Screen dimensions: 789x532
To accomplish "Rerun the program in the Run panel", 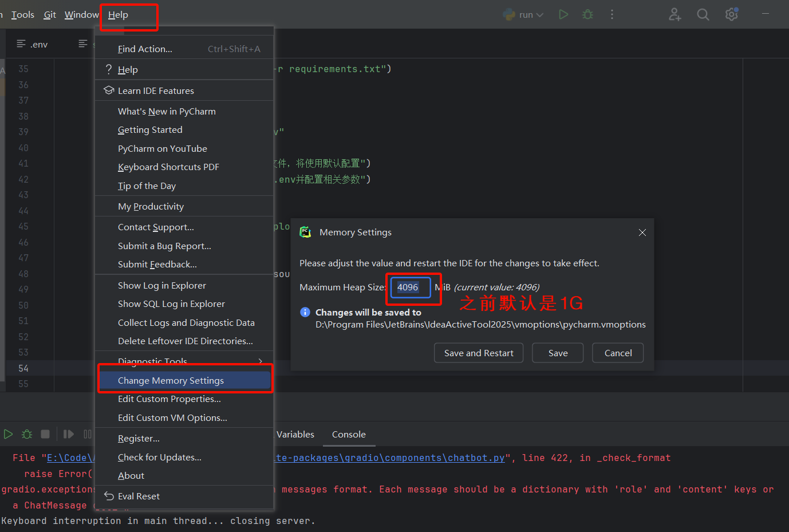I will click(x=8, y=434).
